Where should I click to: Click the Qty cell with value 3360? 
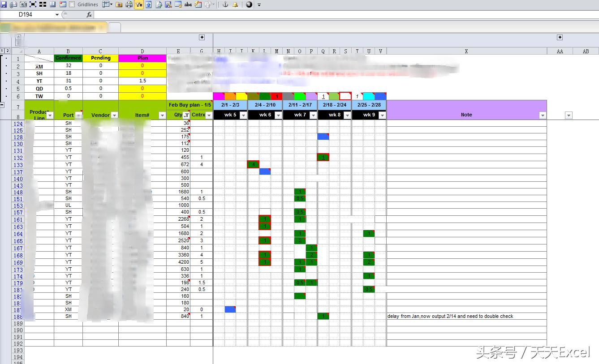[x=178, y=255]
